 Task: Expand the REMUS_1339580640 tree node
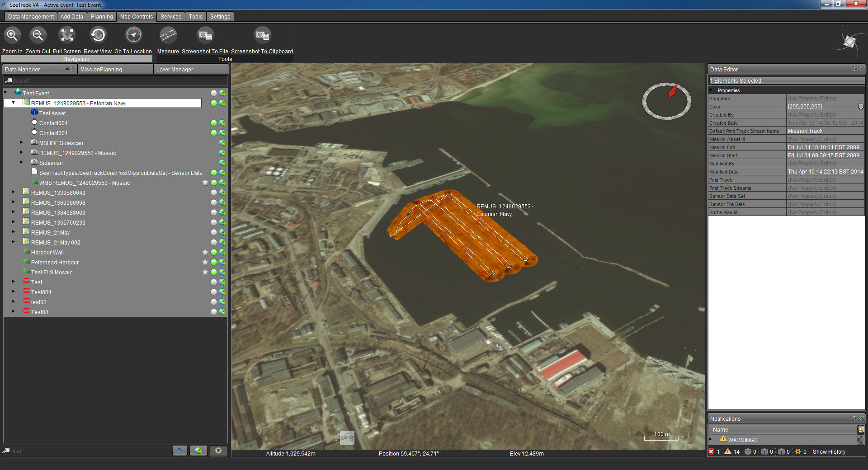tap(13, 192)
